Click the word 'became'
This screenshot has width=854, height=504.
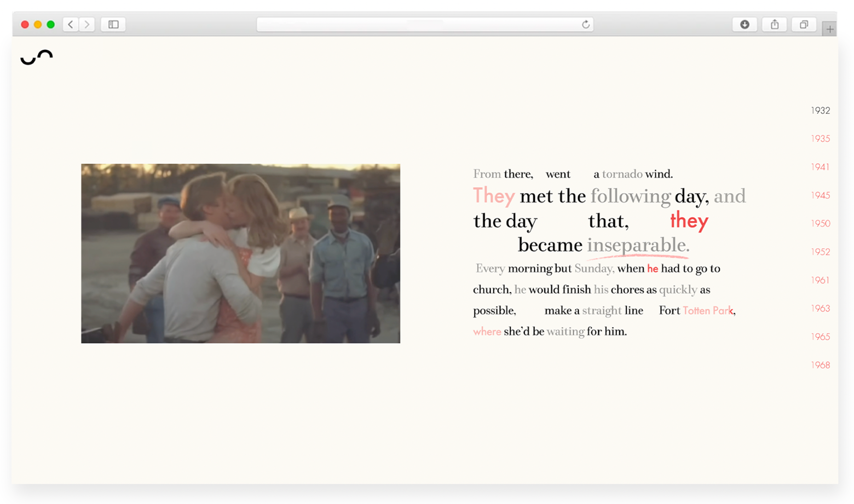(550, 245)
